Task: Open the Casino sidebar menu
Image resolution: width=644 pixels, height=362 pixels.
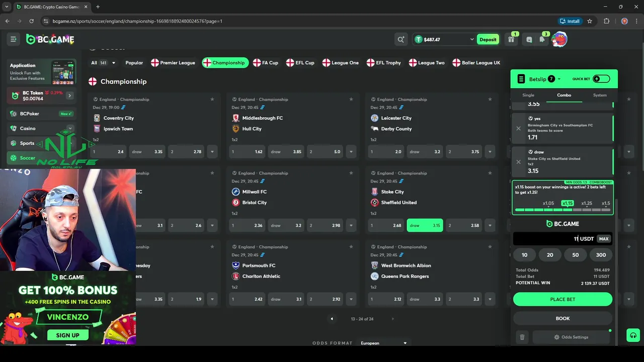Action: (41, 128)
